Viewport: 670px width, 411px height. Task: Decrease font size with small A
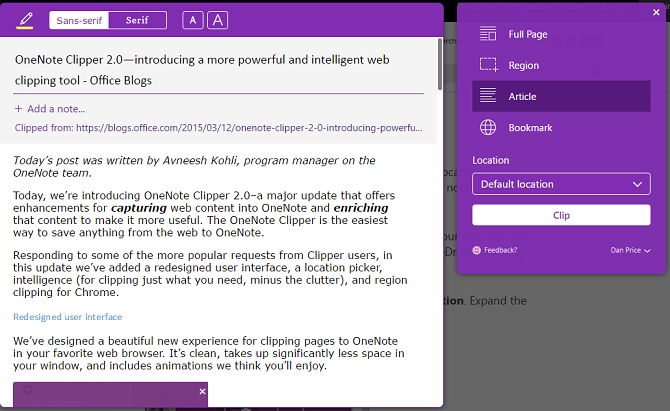(x=193, y=20)
